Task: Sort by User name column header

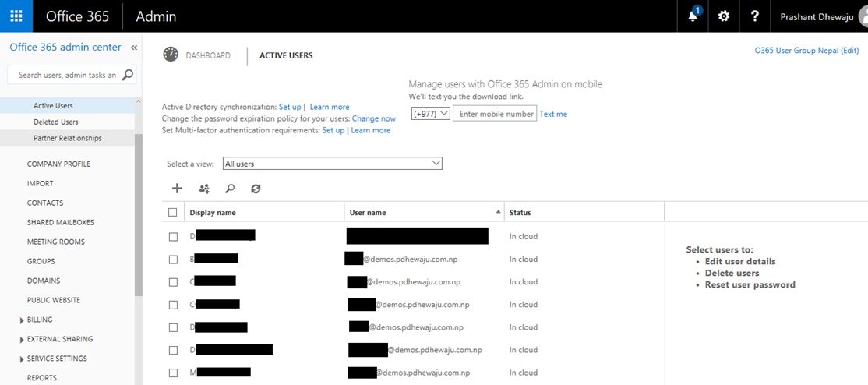Action: [x=368, y=213]
